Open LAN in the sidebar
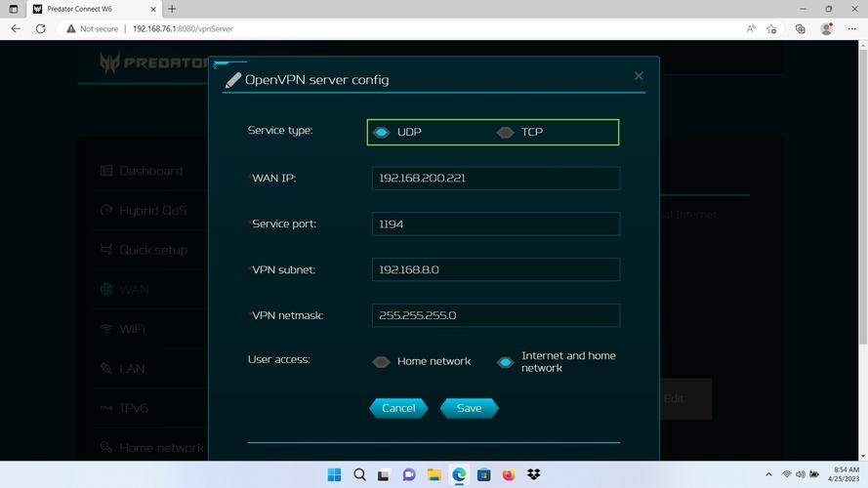Screen dimensions: 868x488 132,369
